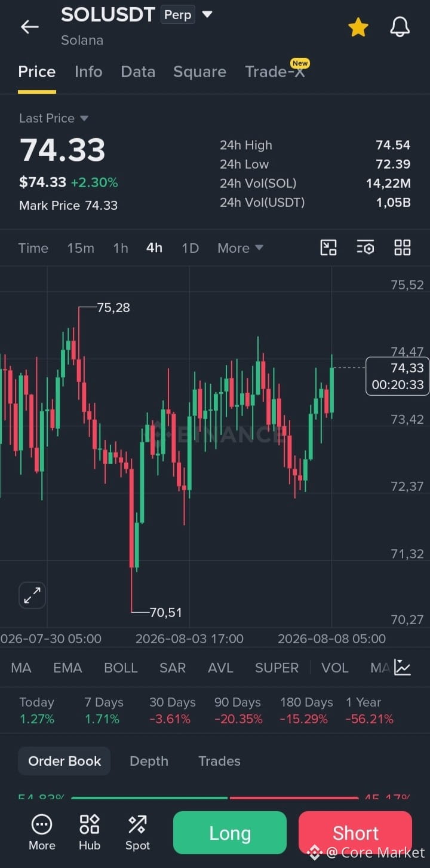The image size is (430, 868).
Task: Open the Square tab
Action: click(x=199, y=72)
